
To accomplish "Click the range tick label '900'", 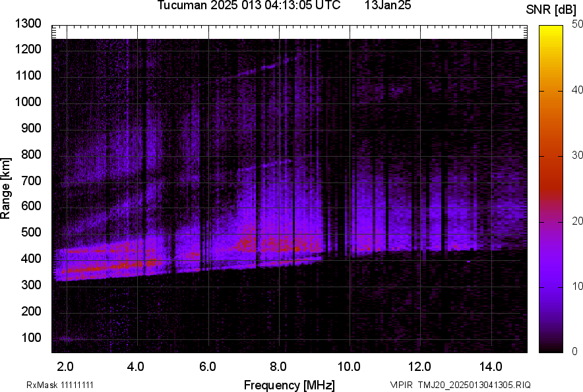I will pos(31,128).
